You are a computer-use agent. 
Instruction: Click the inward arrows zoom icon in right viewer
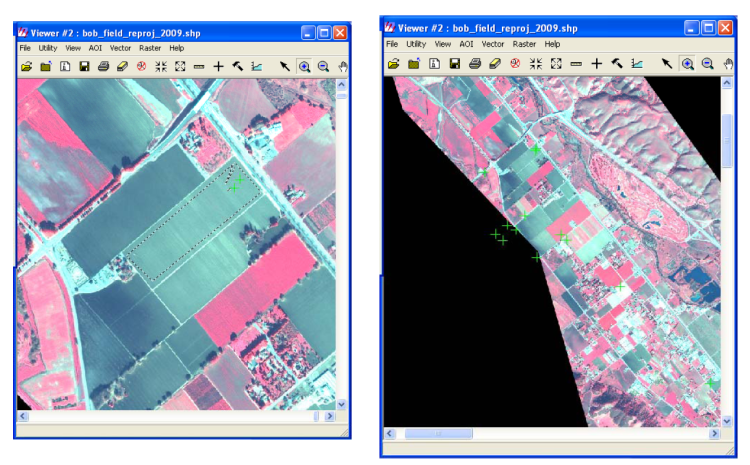pos(536,64)
